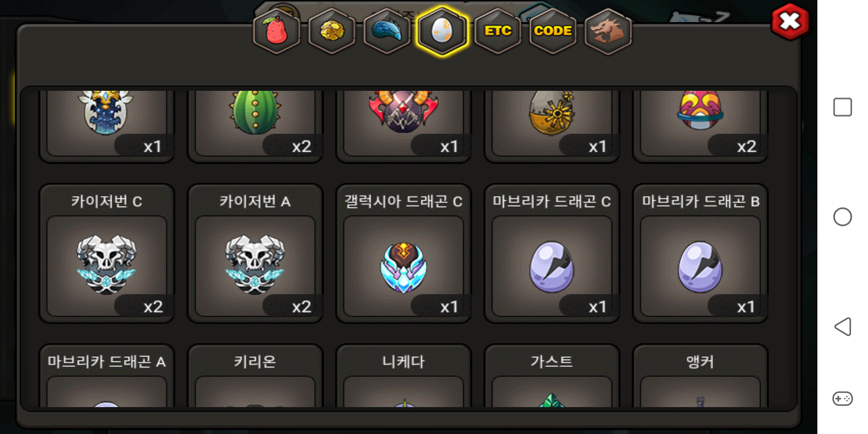Viewport: 868px width, 434px height.
Task: Tap the Android back navigation button
Action: pyautogui.click(x=843, y=326)
